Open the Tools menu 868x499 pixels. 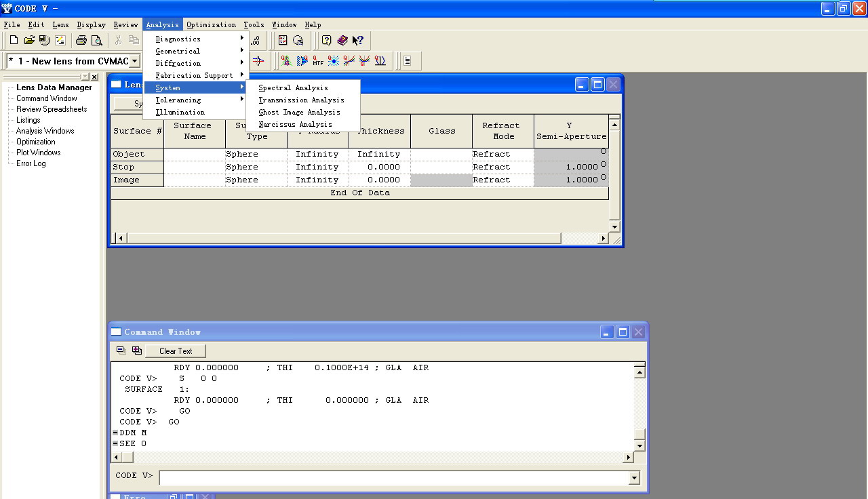[254, 24]
